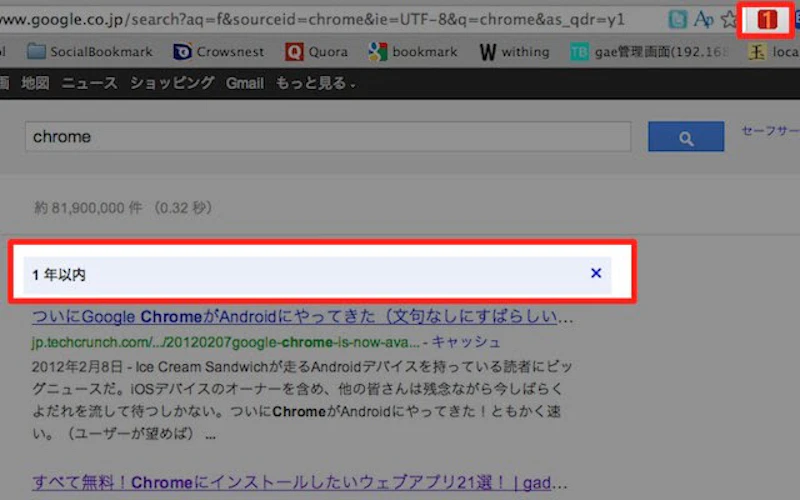800x500 pixels.
Task: Click the セーフサーチ link
Action: (x=770, y=131)
